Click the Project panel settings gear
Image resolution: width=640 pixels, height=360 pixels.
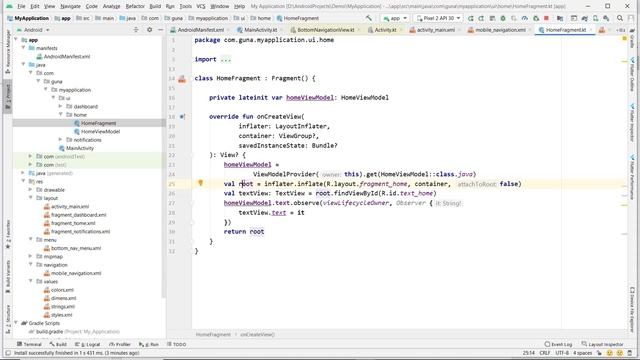tap(149, 30)
